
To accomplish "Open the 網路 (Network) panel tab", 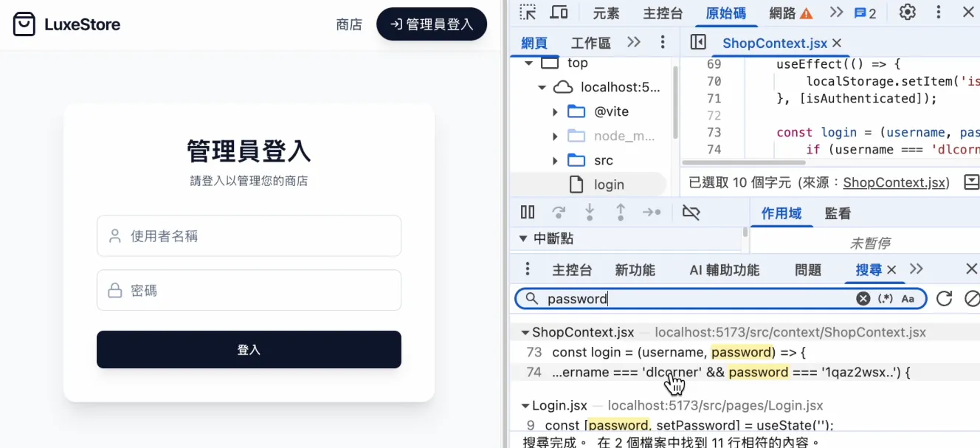I will click(782, 13).
